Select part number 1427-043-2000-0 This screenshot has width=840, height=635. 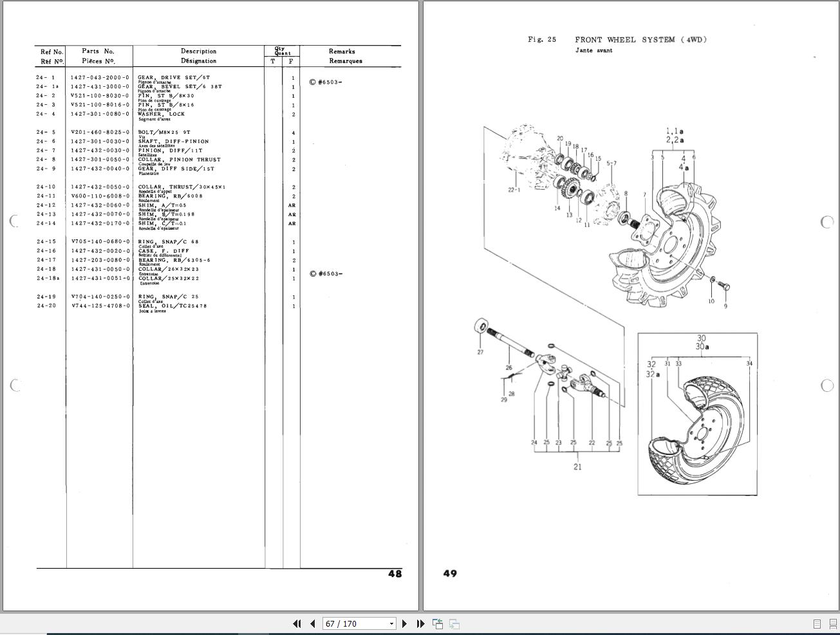(x=100, y=78)
